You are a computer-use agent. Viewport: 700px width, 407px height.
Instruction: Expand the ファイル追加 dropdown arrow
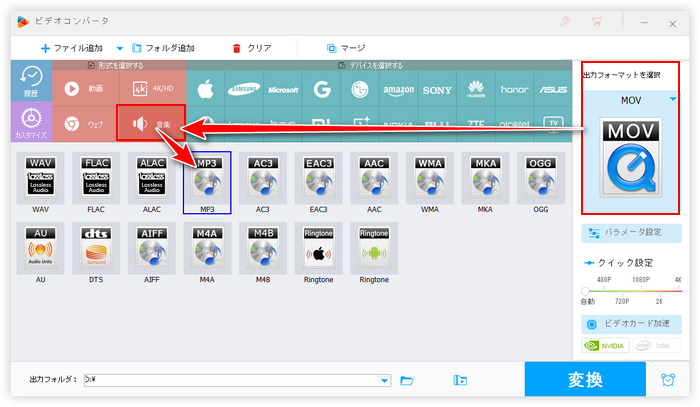click(120, 48)
